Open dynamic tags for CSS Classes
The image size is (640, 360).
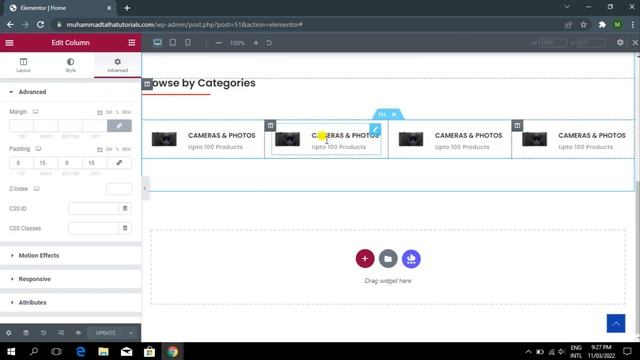click(125, 228)
